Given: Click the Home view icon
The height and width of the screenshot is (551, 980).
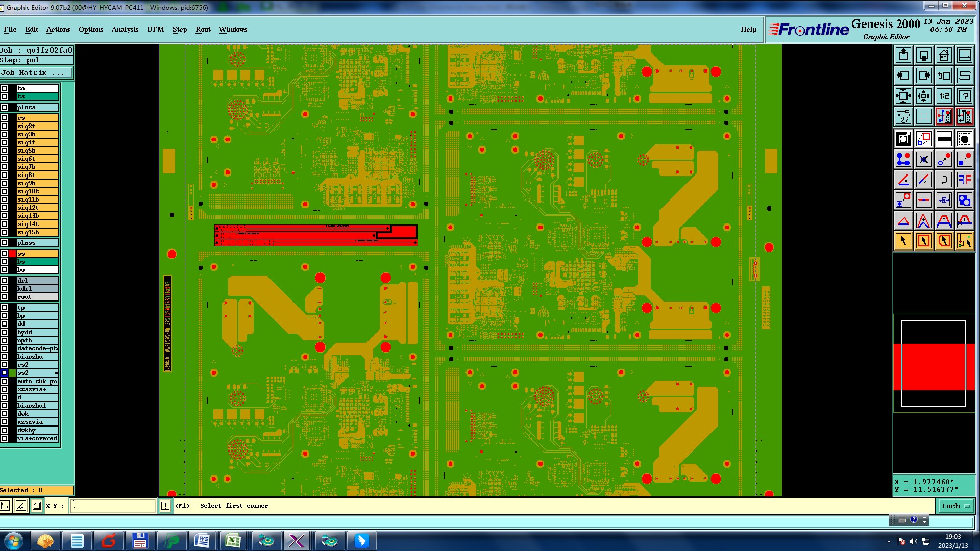Looking at the screenshot, I should tap(944, 55).
